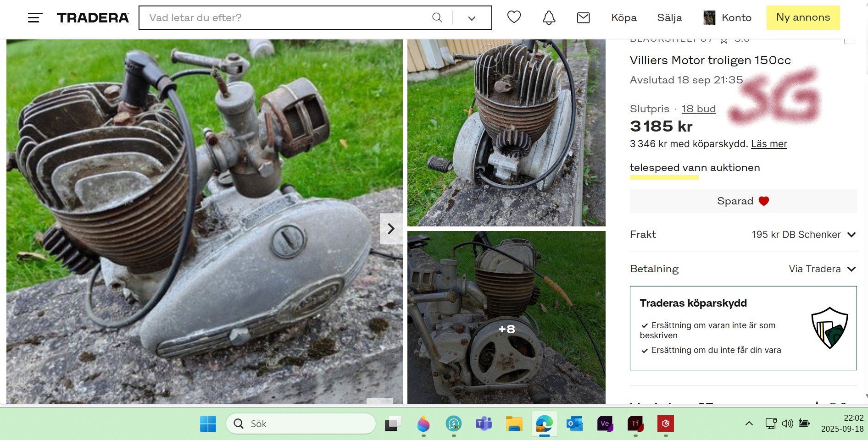The image size is (868, 440).
Task: Open the volume speaker tray icon
Action: 787,423
